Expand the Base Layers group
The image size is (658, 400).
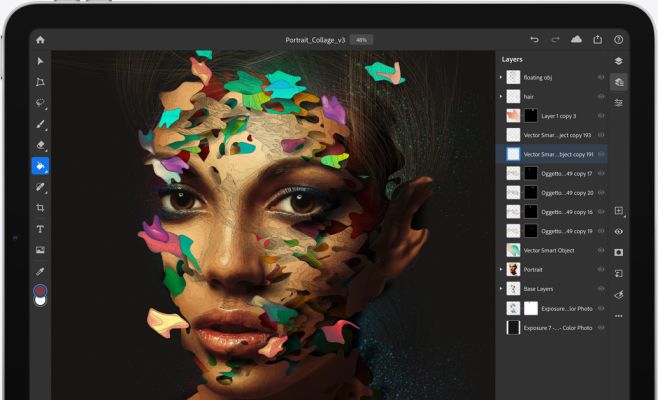click(x=501, y=289)
